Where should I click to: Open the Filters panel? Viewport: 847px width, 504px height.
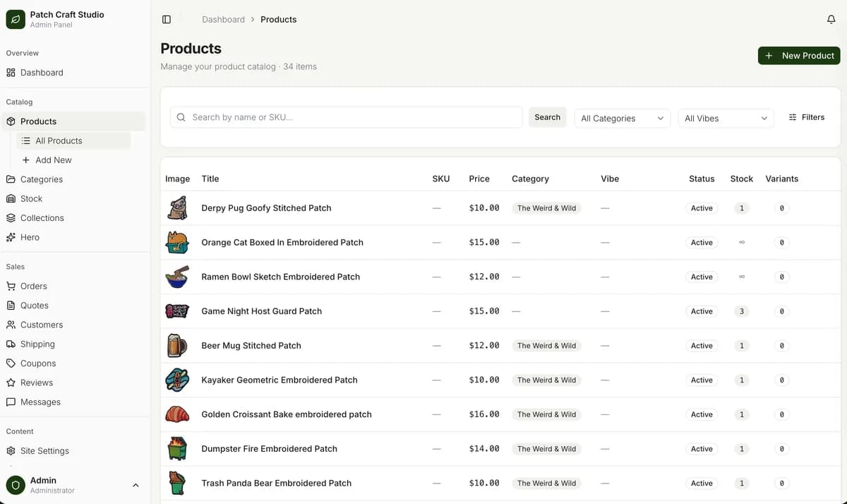point(806,117)
